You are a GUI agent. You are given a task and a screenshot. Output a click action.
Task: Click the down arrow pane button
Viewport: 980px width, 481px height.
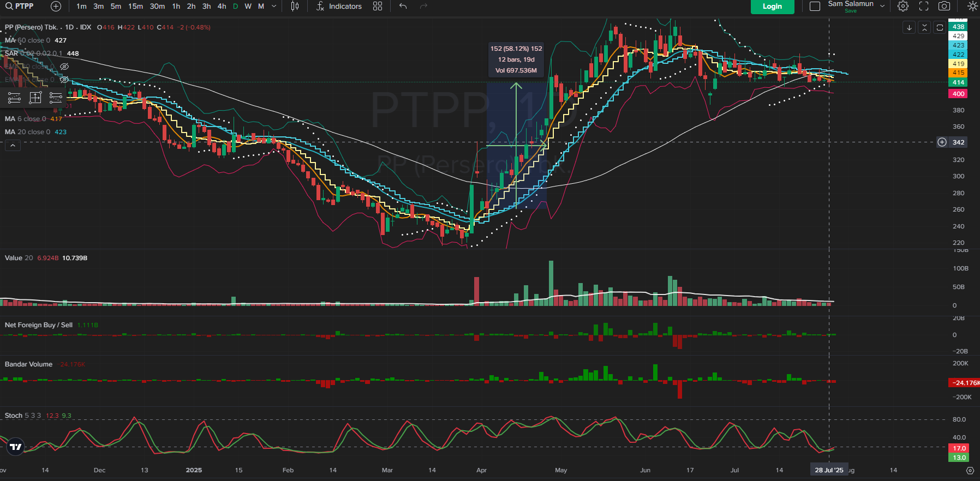pos(909,27)
